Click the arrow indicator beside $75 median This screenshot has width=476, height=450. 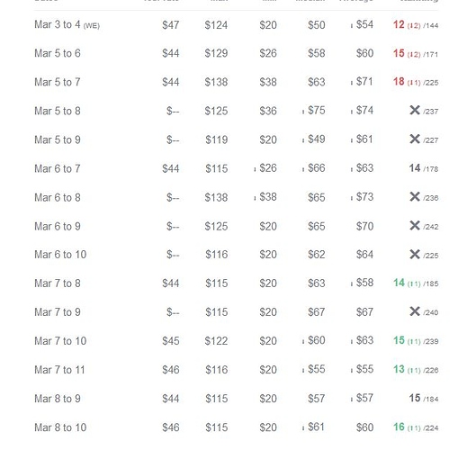pyautogui.click(x=303, y=112)
